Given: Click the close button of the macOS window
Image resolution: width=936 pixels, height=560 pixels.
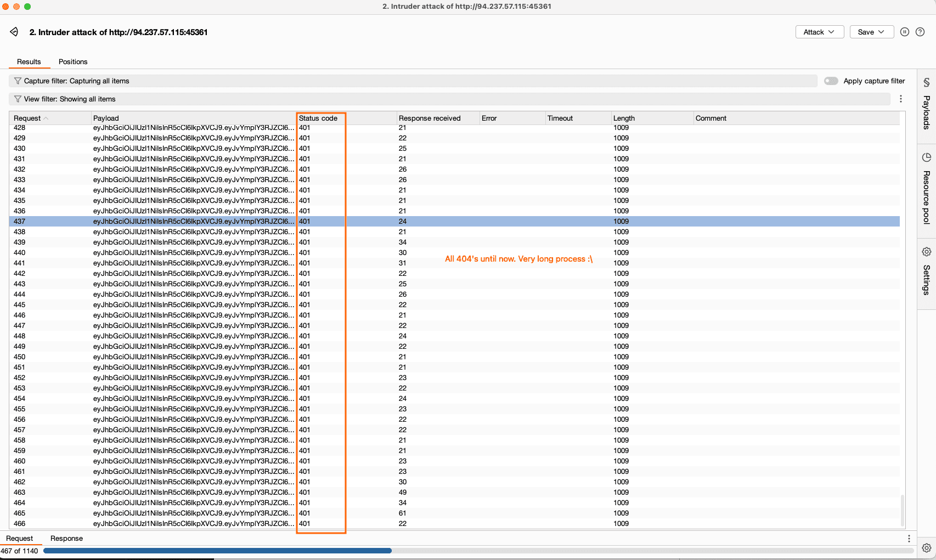Looking at the screenshot, I should click(x=5, y=7).
